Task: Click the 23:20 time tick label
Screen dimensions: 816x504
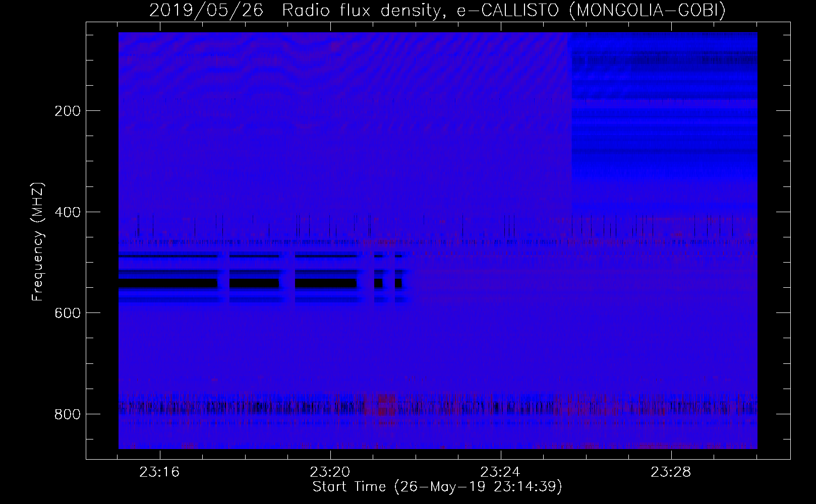Action: click(330, 472)
